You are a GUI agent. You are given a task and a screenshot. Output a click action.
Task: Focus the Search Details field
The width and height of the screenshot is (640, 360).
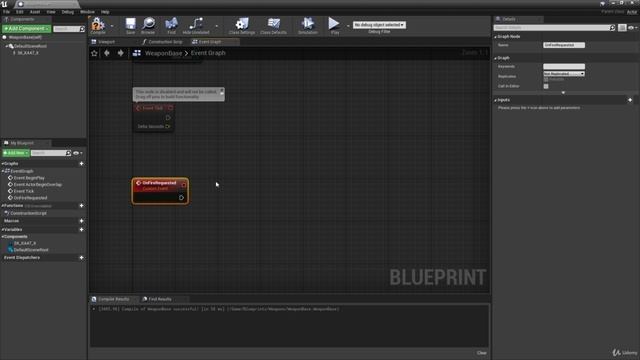[x=551, y=28]
